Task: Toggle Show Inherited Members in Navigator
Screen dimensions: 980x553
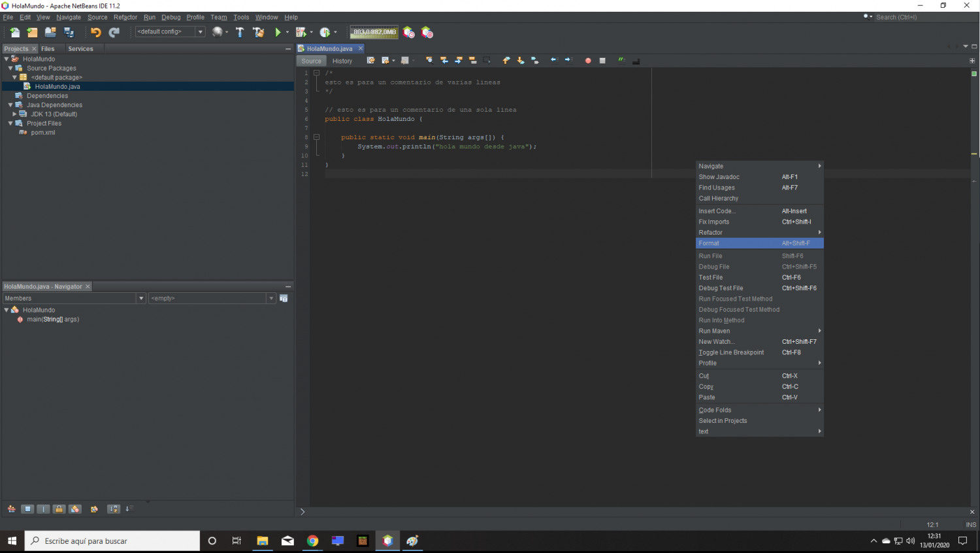Action: click(11, 509)
